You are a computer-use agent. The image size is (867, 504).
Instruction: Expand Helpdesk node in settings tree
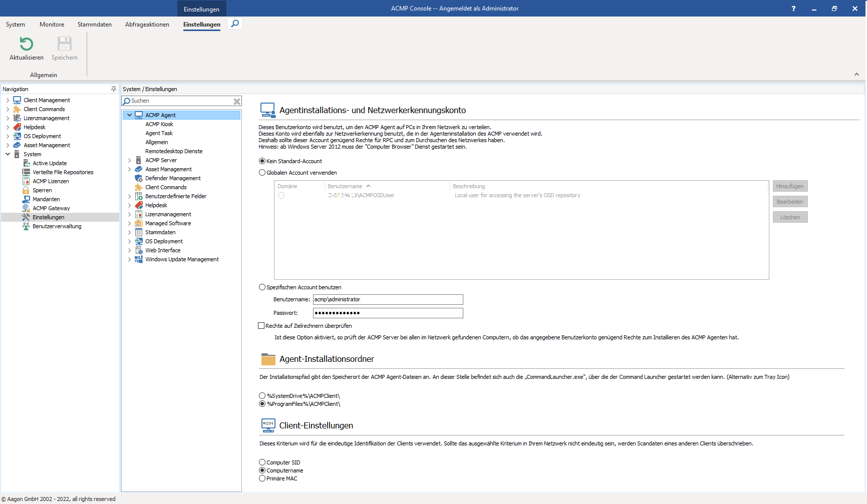pyautogui.click(x=129, y=205)
